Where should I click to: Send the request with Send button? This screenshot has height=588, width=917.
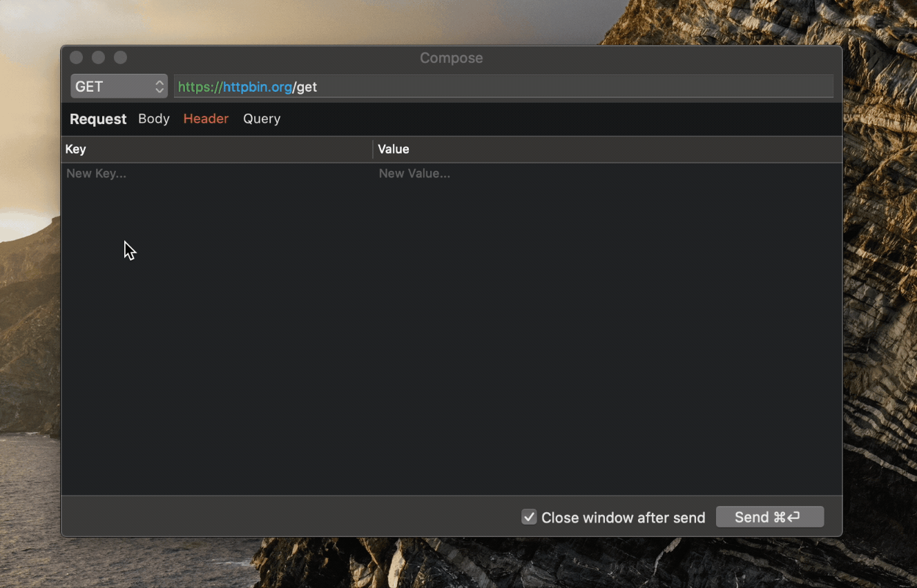770,517
